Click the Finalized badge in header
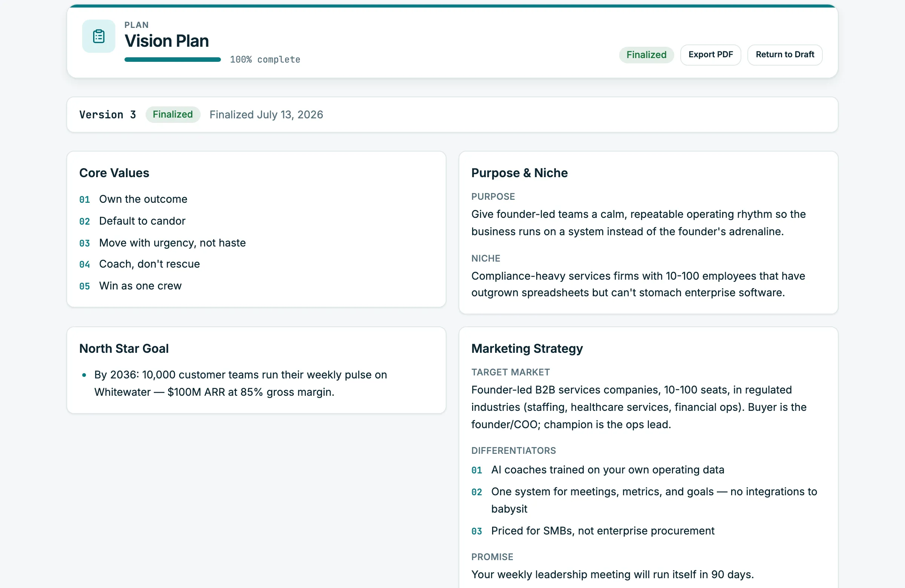The width and height of the screenshot is (905, 588). [646, 55]
